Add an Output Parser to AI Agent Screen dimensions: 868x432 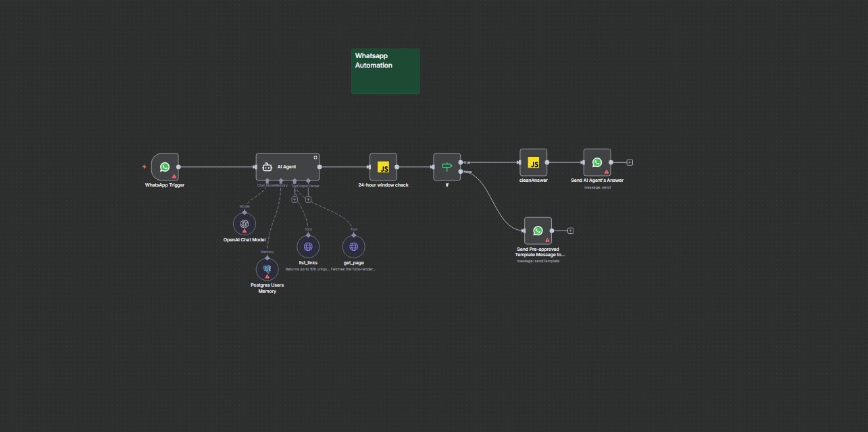point(308,199)
